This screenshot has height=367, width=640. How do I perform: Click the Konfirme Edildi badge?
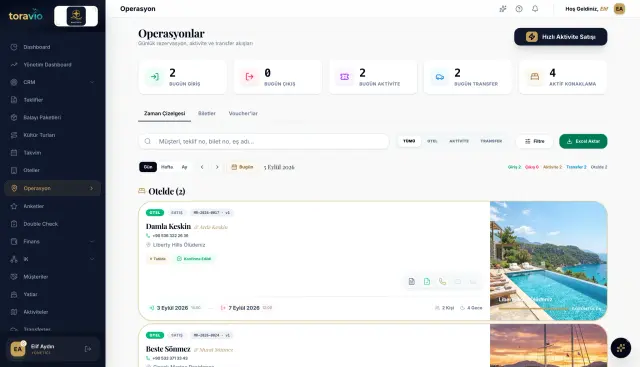(x=194, y=259)
